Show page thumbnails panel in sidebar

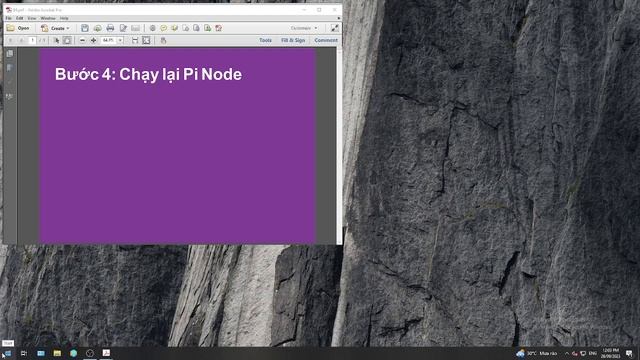coord(10,53)
